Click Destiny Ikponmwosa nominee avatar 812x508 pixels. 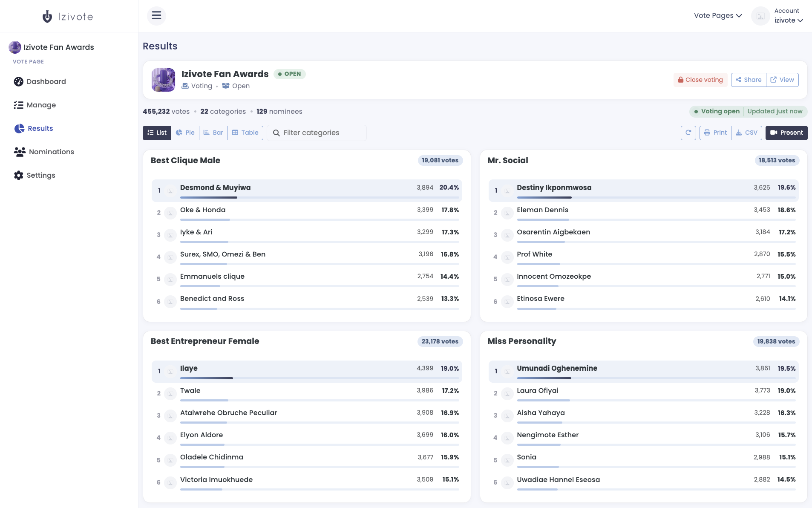pos(507,190)
